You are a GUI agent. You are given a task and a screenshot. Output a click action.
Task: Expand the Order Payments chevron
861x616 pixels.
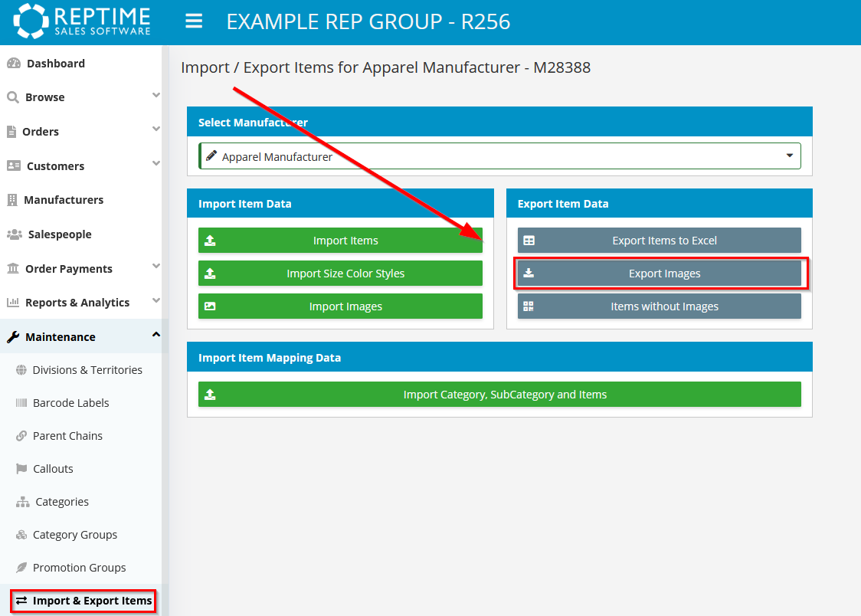click(156, 267)
